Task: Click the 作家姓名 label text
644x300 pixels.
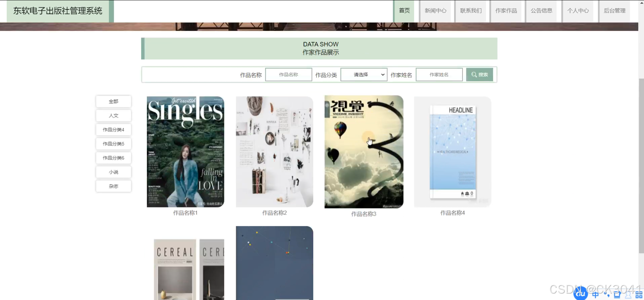Action: point(401,75)
